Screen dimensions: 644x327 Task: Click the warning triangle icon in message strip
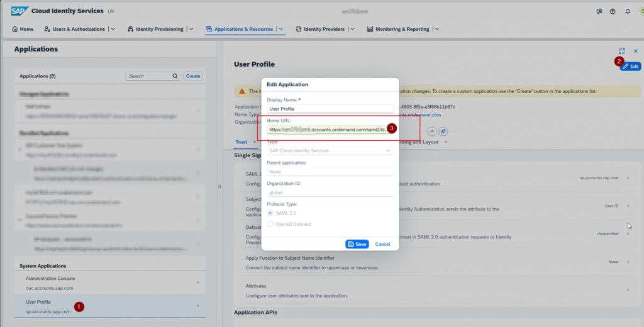tap(242, 91)
